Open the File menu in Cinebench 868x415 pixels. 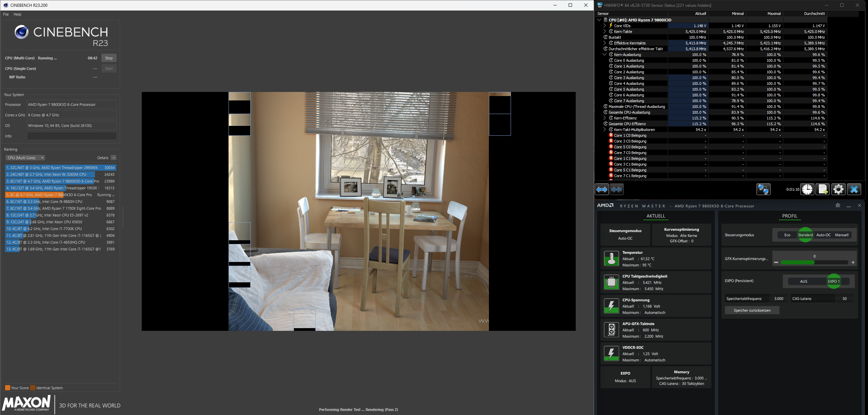[5, 14]
